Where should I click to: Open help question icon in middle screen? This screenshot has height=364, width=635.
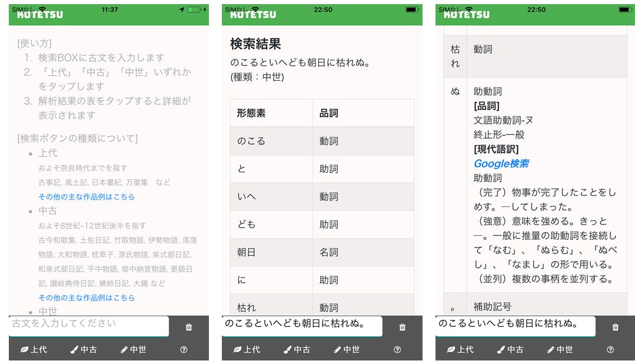tap(397, 349)
